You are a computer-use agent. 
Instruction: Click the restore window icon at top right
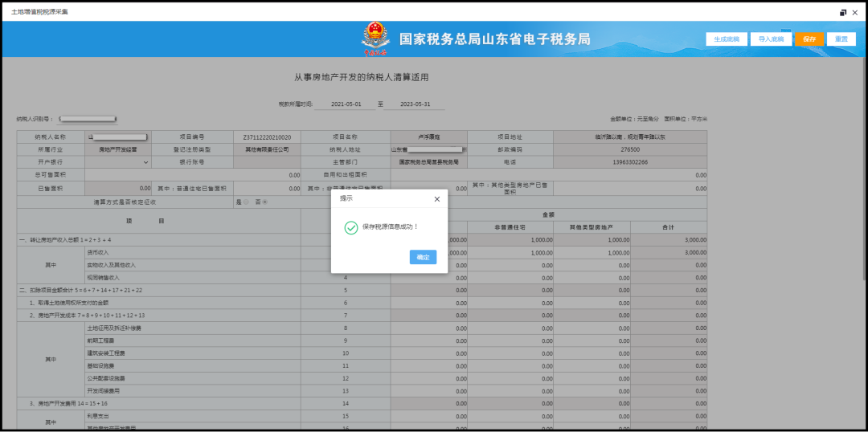tap(843, 12)
